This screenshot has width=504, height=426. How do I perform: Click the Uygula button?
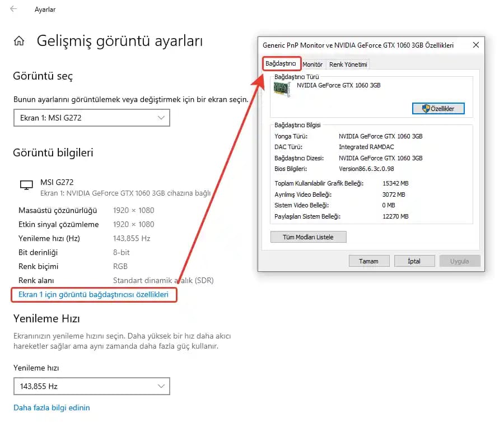[459, 261]
